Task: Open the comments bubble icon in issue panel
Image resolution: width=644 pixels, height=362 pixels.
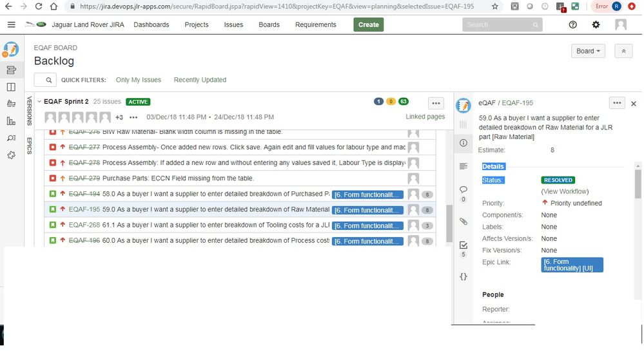Action: click(x=463, y=189)
